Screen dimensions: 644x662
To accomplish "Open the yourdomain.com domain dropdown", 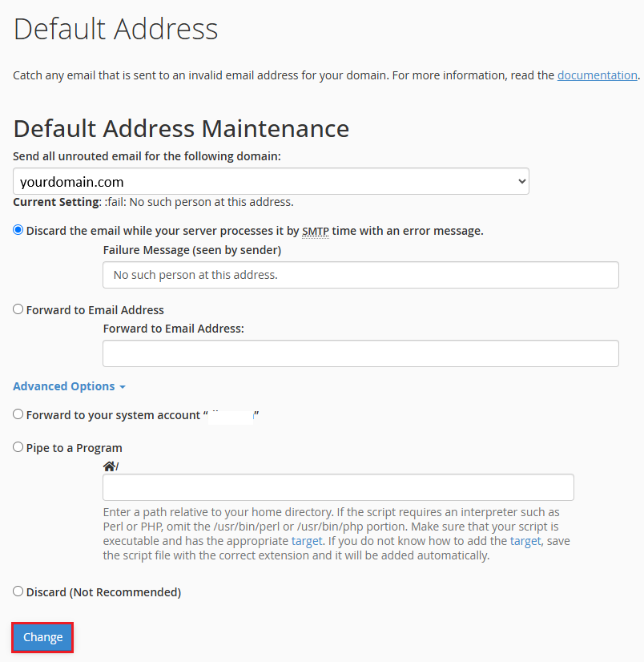I will pyautogui.click(x=271, y=182).
